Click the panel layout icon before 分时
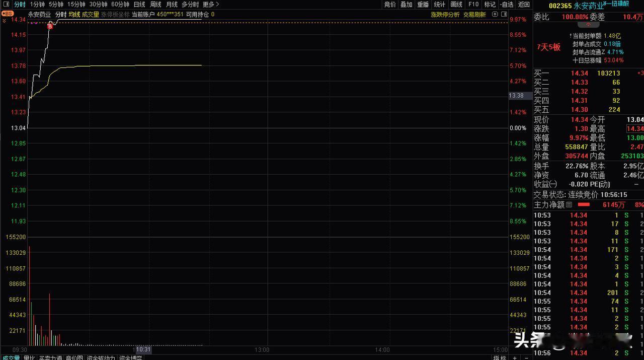Image resolution: width=644 pixels, height=360 pixels. pyautogui.click(x=6, y=5)
